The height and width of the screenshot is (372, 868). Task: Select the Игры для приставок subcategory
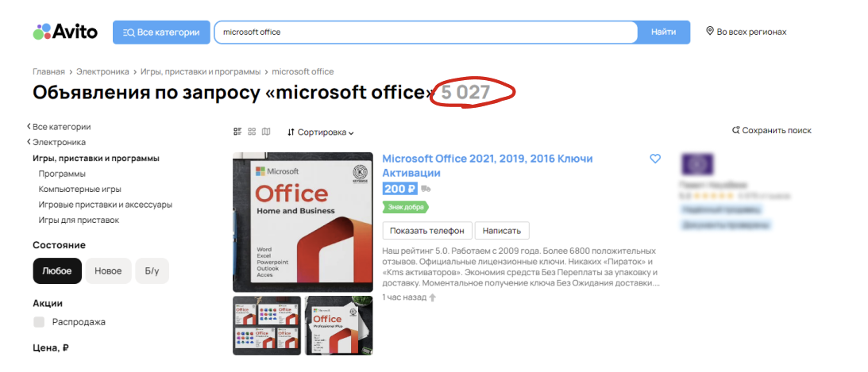tap(79, 220)
